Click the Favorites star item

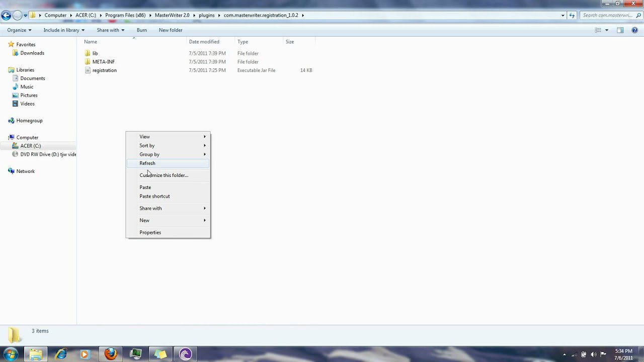pyautogui.click(x=22, y=45)
